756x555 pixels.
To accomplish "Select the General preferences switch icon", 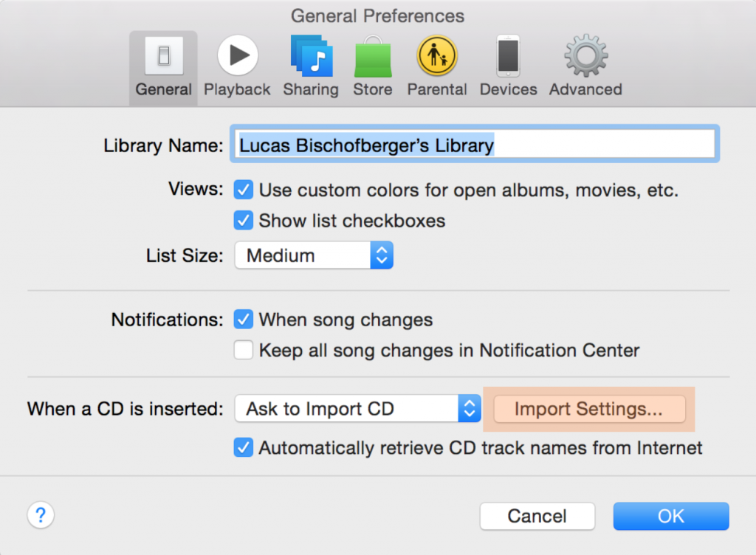I will click(x=163, y=56).
